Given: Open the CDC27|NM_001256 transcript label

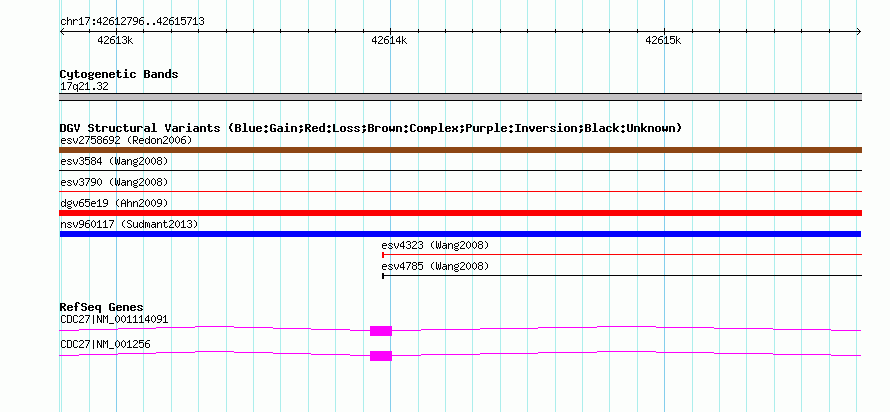Looking at the screenshot, I should pos(105,344).
